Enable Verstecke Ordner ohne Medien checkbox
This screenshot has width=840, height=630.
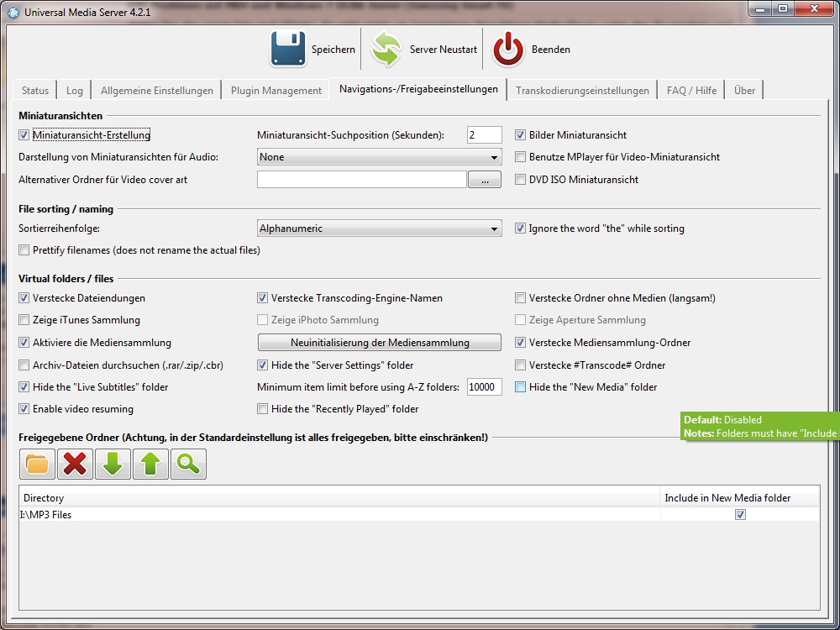pos(520,298)
